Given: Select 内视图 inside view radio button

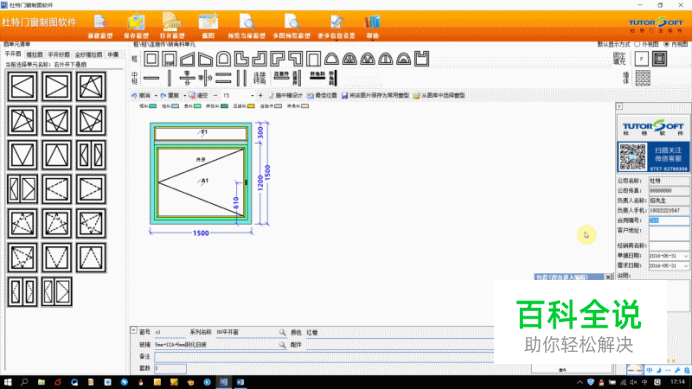Looking at the screenshot, I should 667,44.
